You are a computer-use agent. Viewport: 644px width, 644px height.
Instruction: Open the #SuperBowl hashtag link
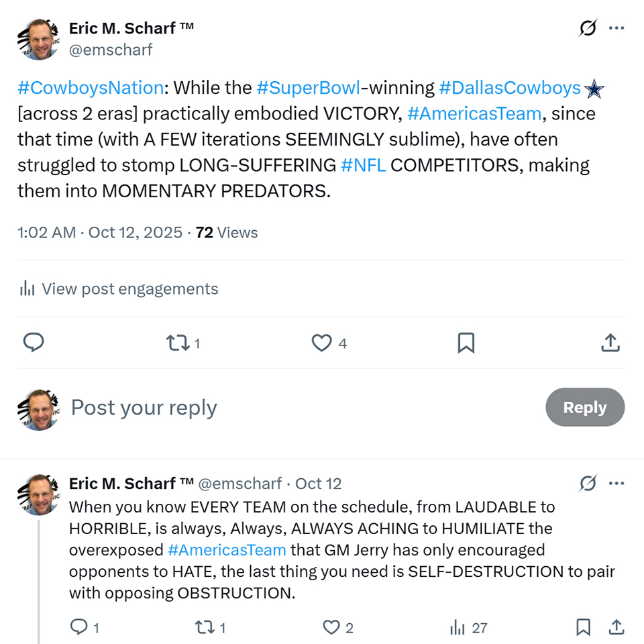pos(308,88)
